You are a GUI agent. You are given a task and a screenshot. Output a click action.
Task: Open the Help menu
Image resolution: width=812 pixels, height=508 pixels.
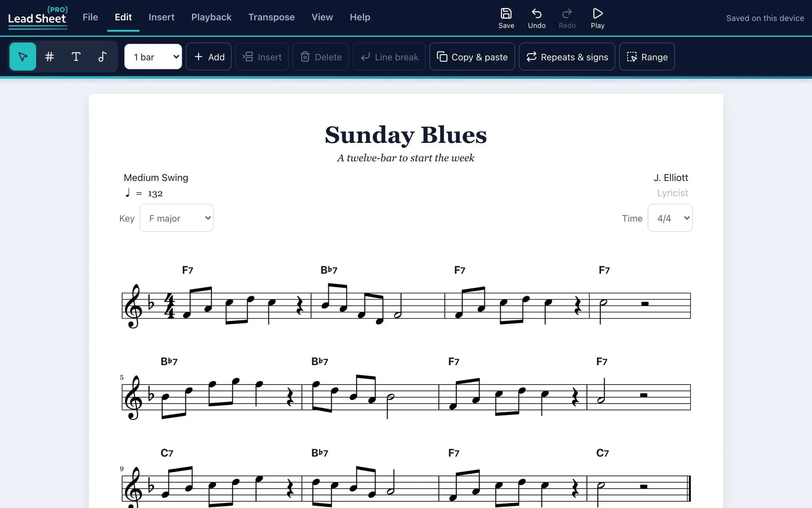pyautogui.click(x=360, y=17)
